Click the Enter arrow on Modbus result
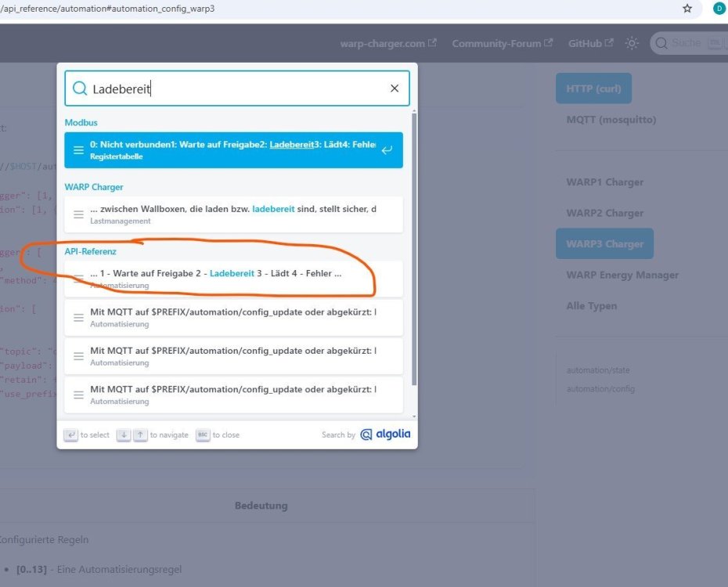Screen dimensions: 728x587 click(x=387, y=150)
